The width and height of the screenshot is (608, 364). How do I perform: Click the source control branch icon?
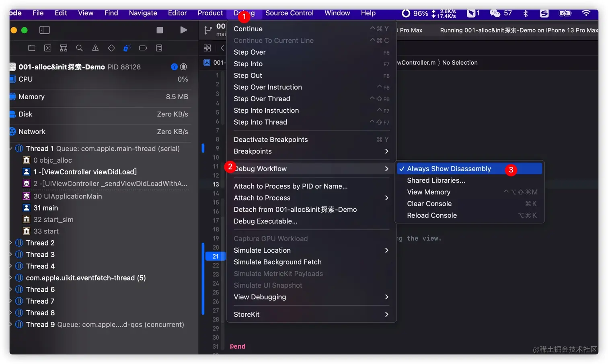point(208,30)
